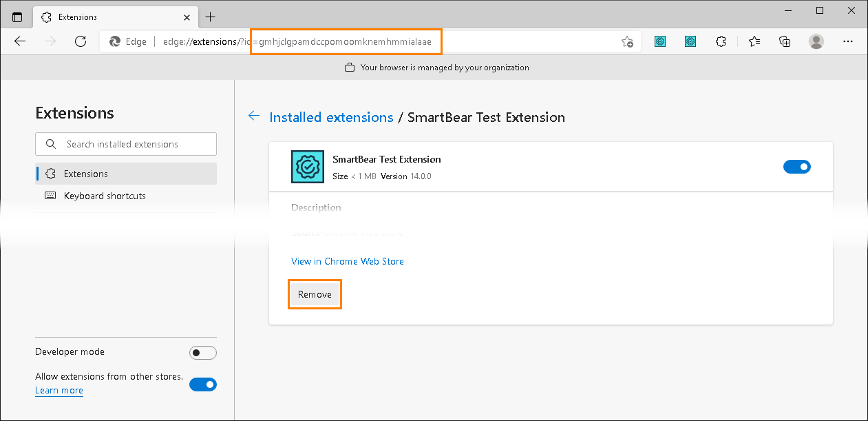Click the browser Back arrow button
This screenshot has height=421, width=868.
pos(20,41)
